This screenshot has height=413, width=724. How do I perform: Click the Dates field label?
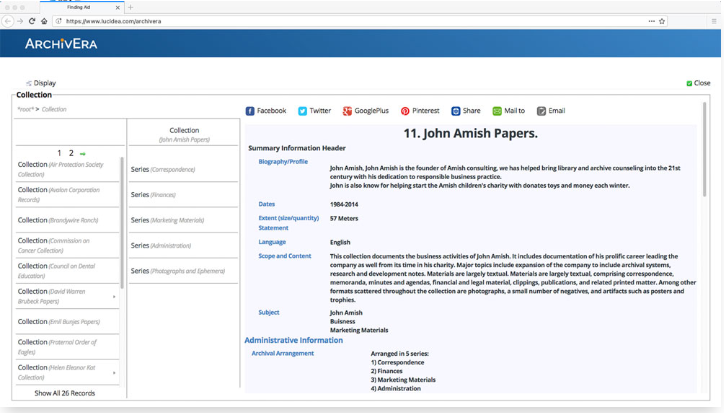coord(266,204)
